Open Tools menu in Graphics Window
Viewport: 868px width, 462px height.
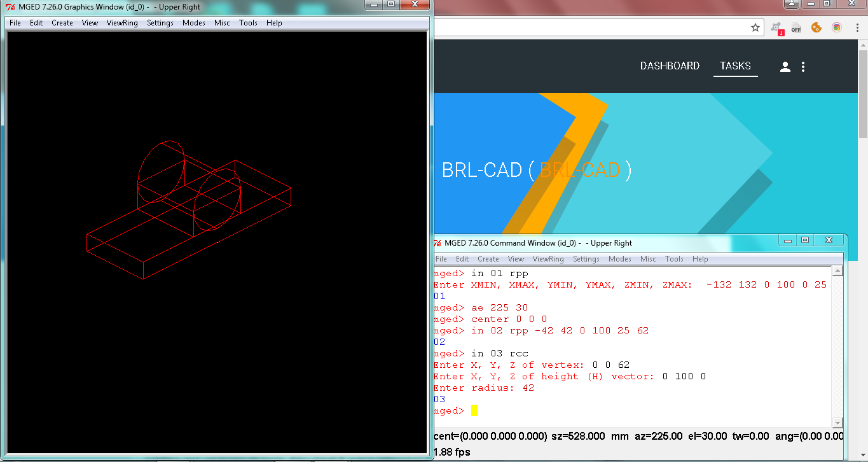(x=249, y=23)
